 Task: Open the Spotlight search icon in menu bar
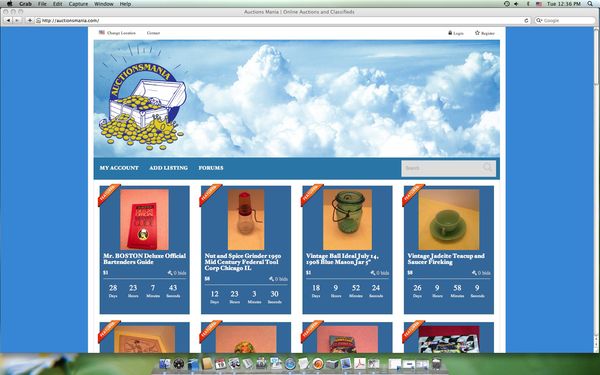590,4
